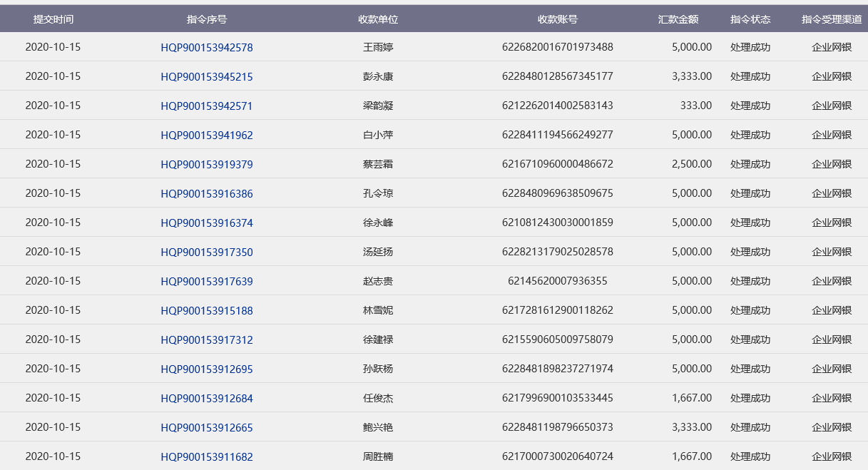Image resolution: width=868 pixels, height=470 pixels.
Task: Open instruction HQP900153916374
Action: point(207,223)
